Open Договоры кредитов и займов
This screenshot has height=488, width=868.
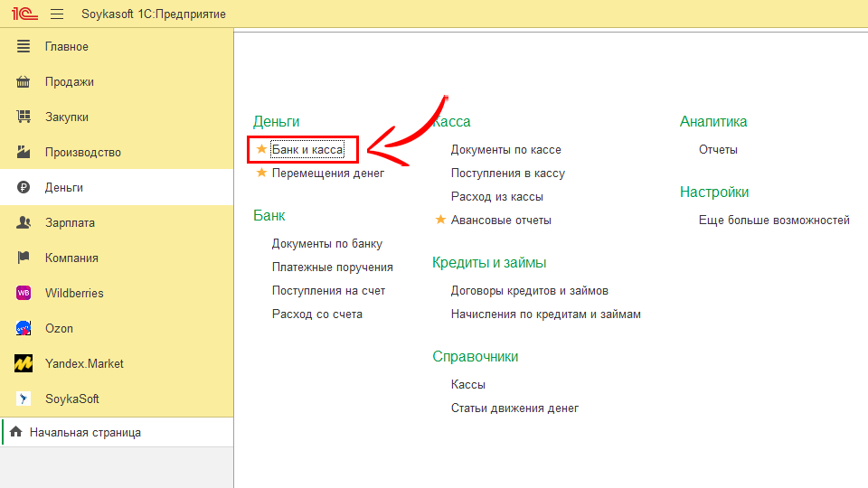(x=529, y=291)
